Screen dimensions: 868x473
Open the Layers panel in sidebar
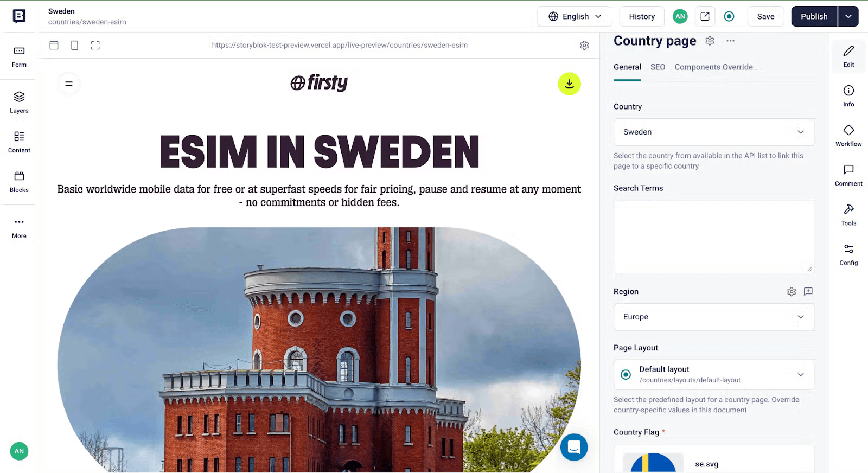(19, 103)
